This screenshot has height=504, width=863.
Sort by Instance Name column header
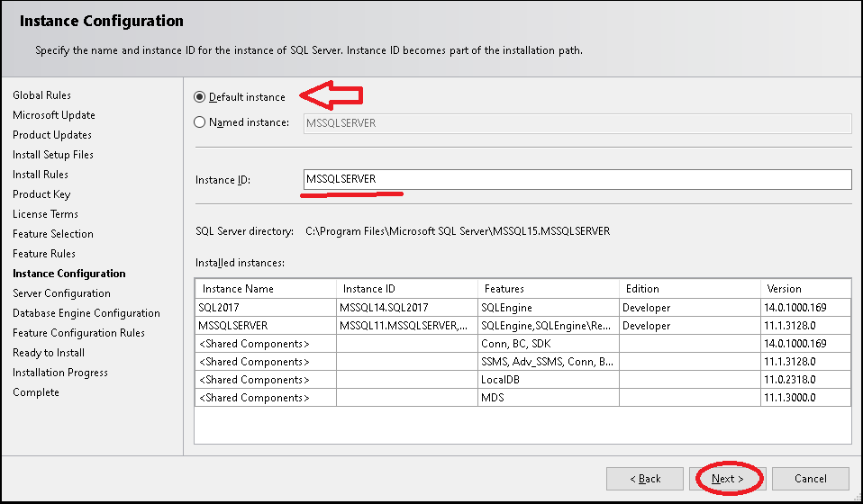pyautogui.click(x=266, y=289)
